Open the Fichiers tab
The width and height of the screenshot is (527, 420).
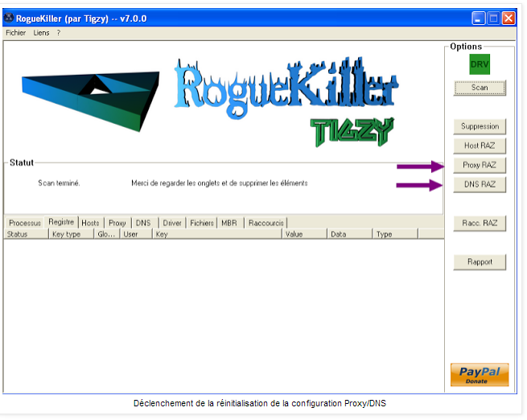[x=202, y=223]
